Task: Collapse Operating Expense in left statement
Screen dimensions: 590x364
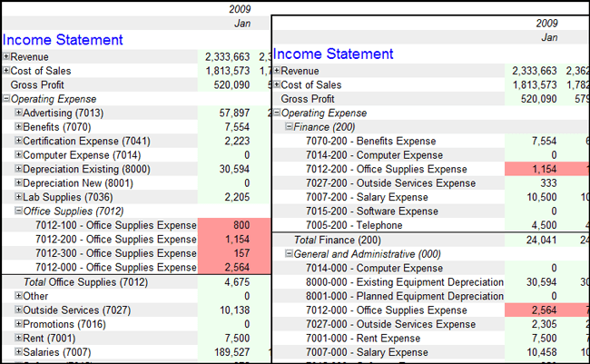Action: pos(6,99)
